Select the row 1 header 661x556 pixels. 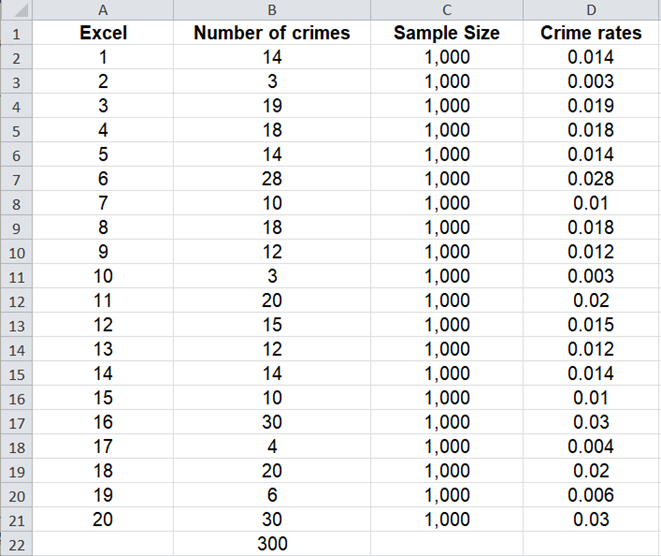point(17,33)
